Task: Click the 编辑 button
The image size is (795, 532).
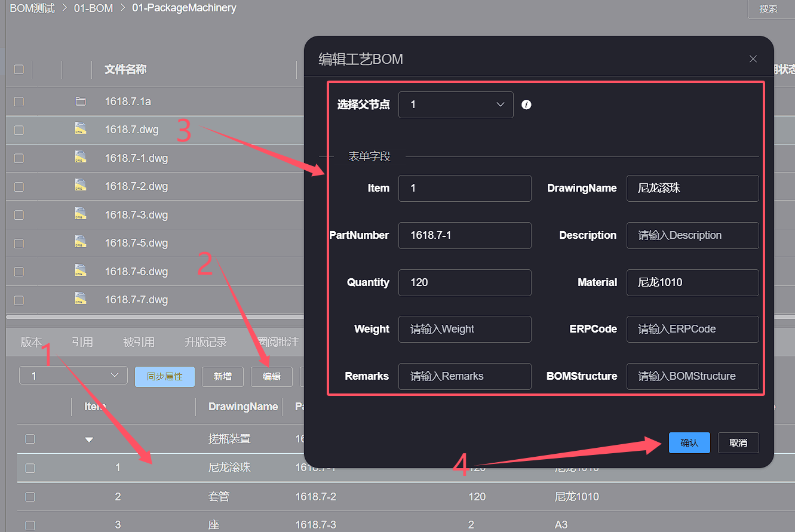Action: pos(272,376)
